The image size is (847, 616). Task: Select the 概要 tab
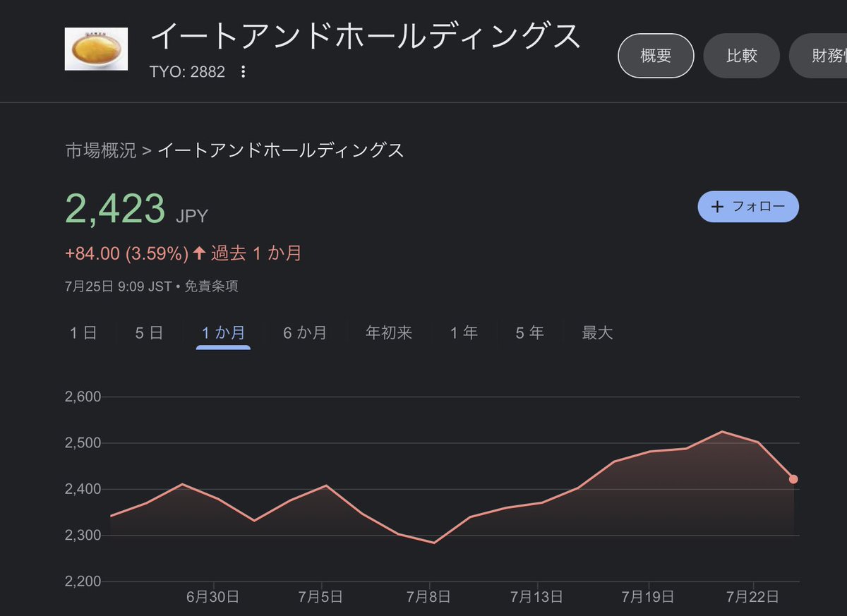pyautogui.click(x=656, y=56)
